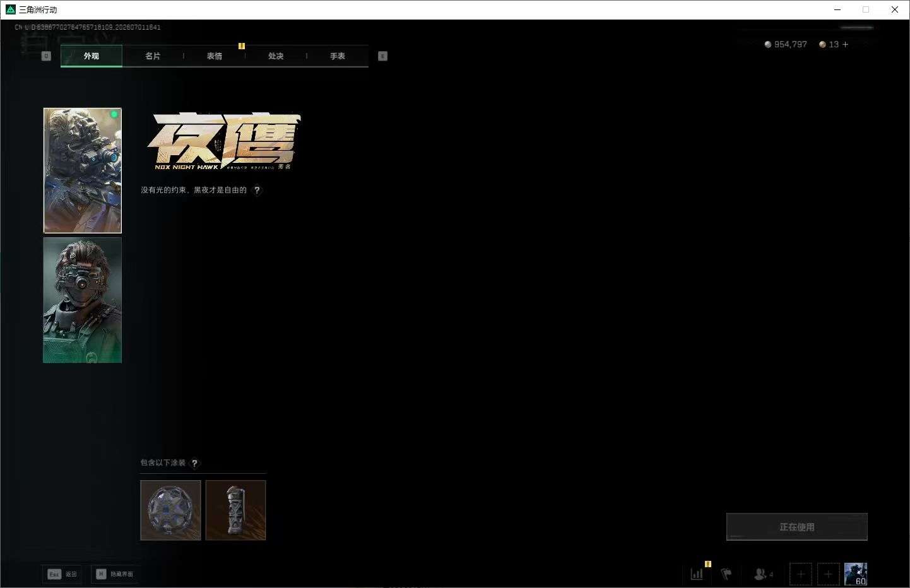Image resolution: width=910 pixels, height=588 pixels.
Task: Open the 处决 tab
Action: tap(276, 56)
